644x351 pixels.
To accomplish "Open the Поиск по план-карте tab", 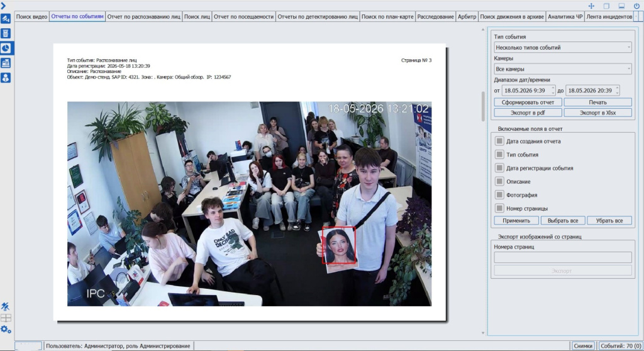I will click(387, 16).
